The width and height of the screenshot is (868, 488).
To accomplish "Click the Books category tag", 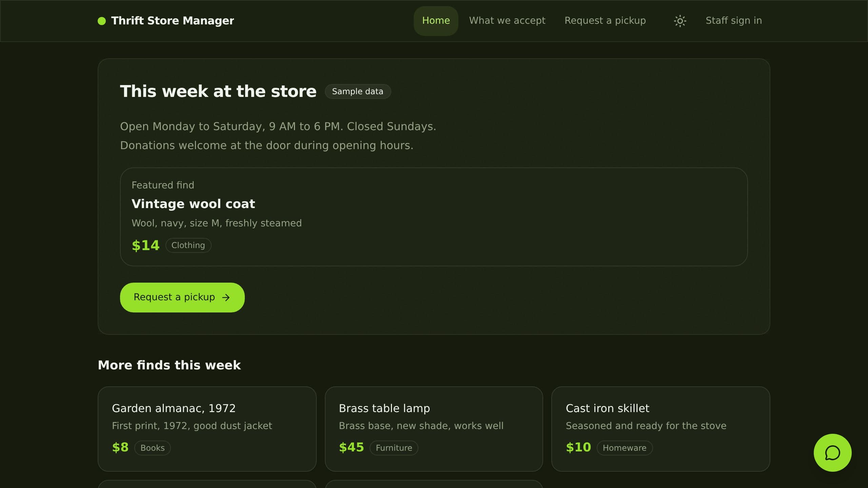I will [153, 448].
